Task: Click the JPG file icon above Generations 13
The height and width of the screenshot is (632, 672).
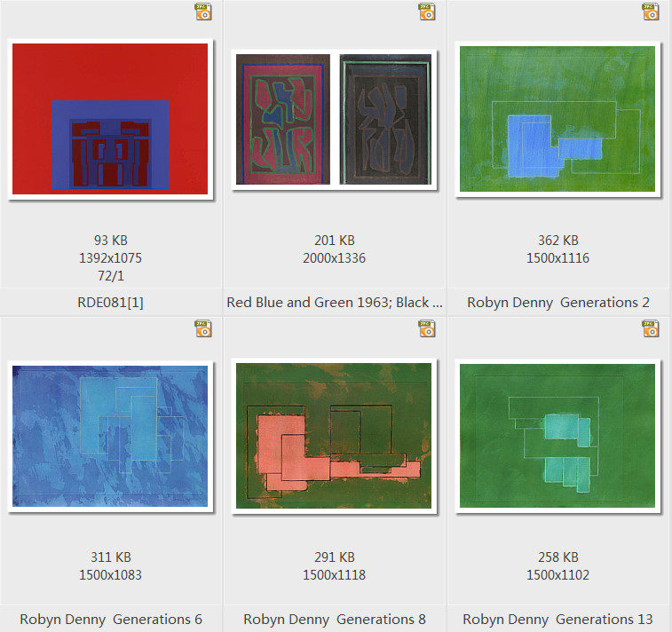Action: pyautogui.click(x=651, y=328)
